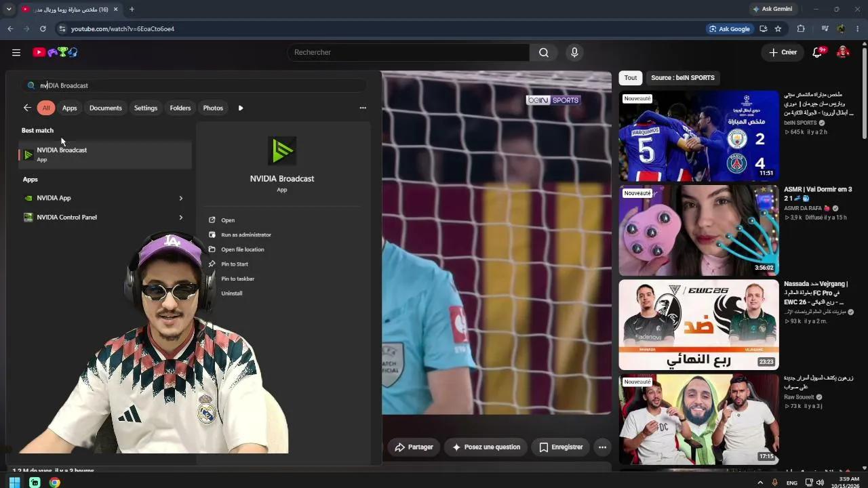Screen dimensions: 868x488
Task: Submit search with the magnifier icon
Action: click(544, 52)
